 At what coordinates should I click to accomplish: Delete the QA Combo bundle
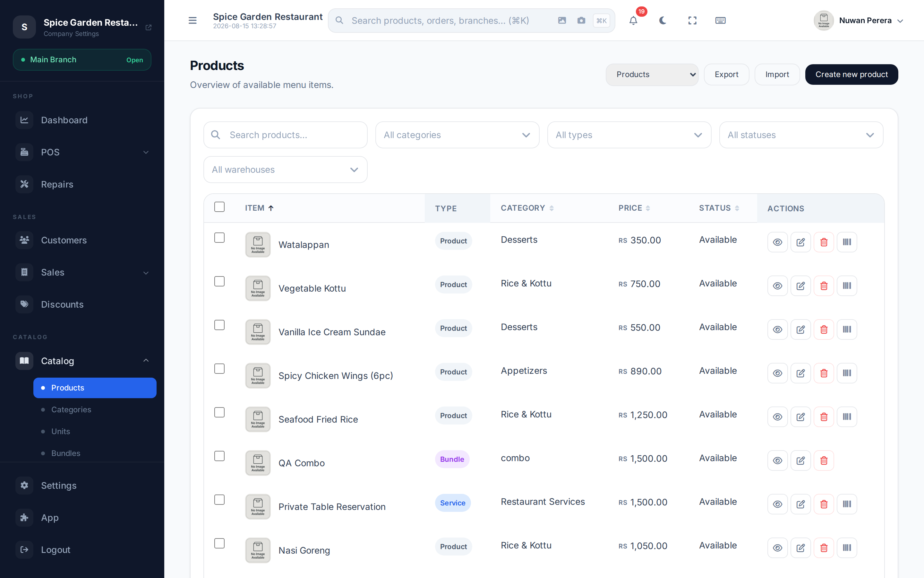(824, 460)
